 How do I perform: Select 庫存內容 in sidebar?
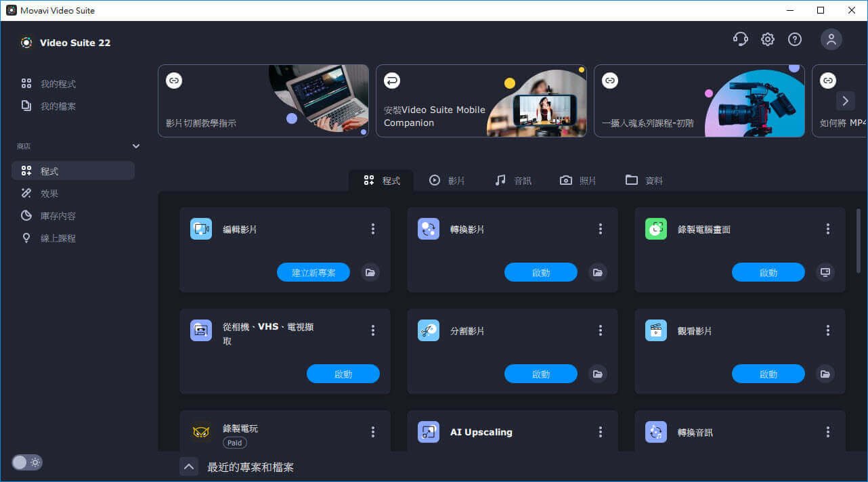(x=73, y=216)
